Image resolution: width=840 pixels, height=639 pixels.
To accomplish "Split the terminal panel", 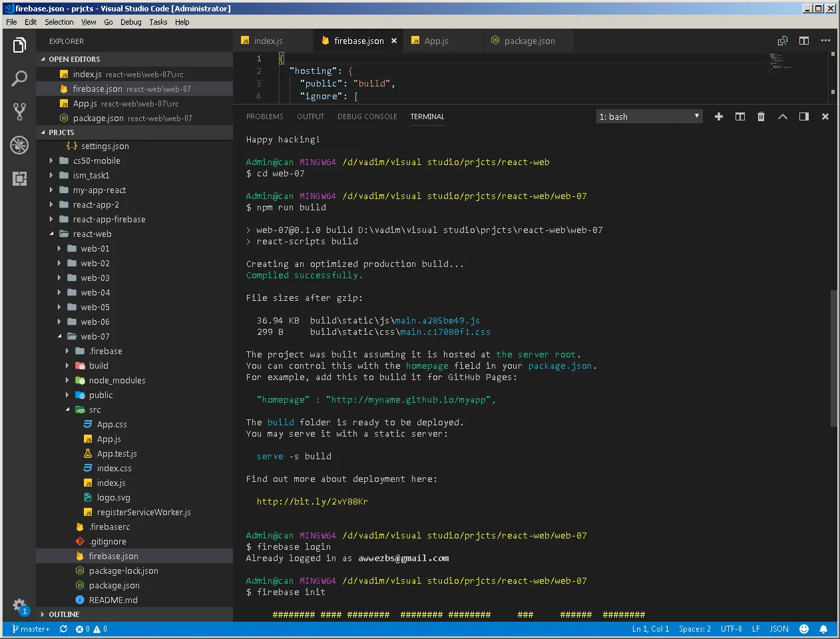I will [739, 116].
